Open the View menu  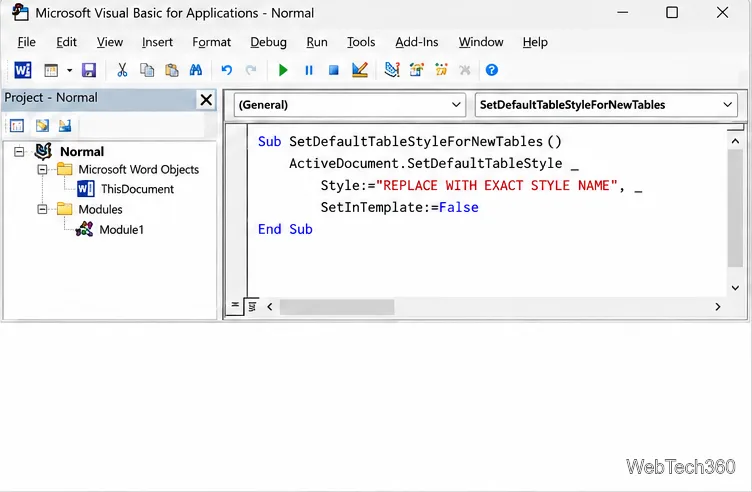point(110,42)
